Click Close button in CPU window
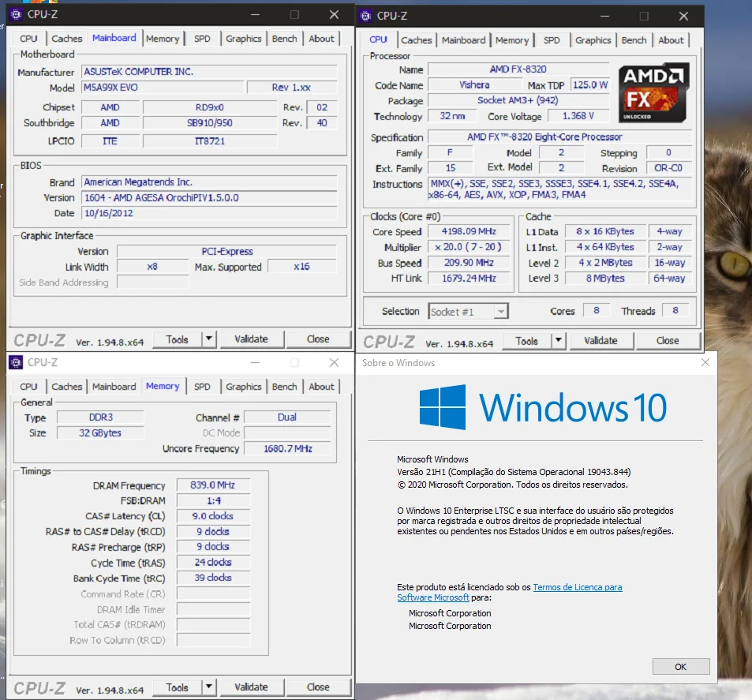Image resolution: width=752 pixels, height=700 pixels. (668, 341)
